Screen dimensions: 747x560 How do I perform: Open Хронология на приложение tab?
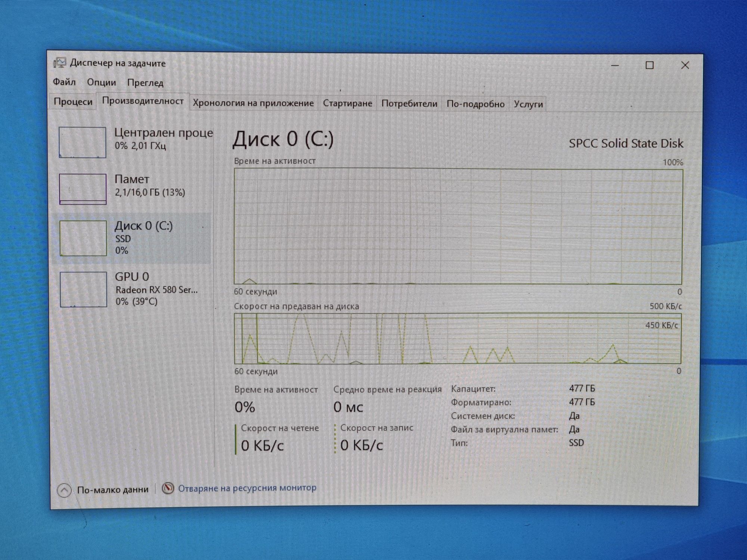coord(253,103)
